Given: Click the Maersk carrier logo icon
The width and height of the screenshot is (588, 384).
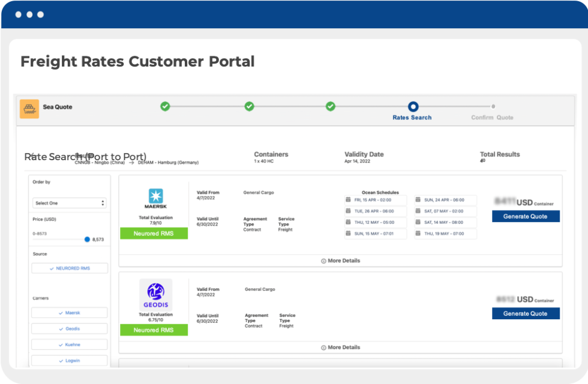Looking at the screenshot, I should click(155, 196).
